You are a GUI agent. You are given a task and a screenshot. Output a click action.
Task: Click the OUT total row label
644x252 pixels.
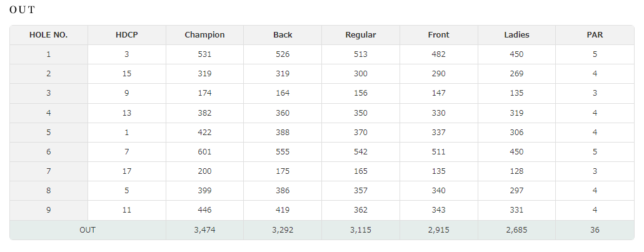pos(88,229)
